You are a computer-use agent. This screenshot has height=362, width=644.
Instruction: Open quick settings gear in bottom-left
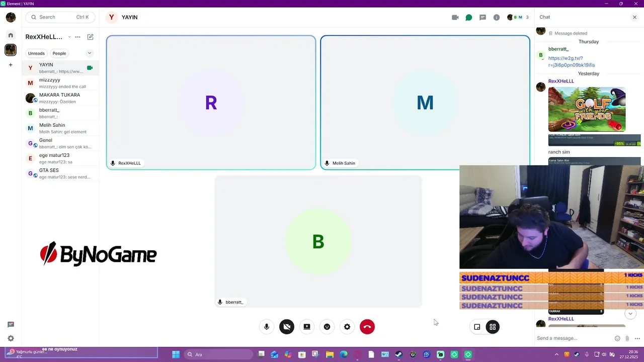[11, 339]
